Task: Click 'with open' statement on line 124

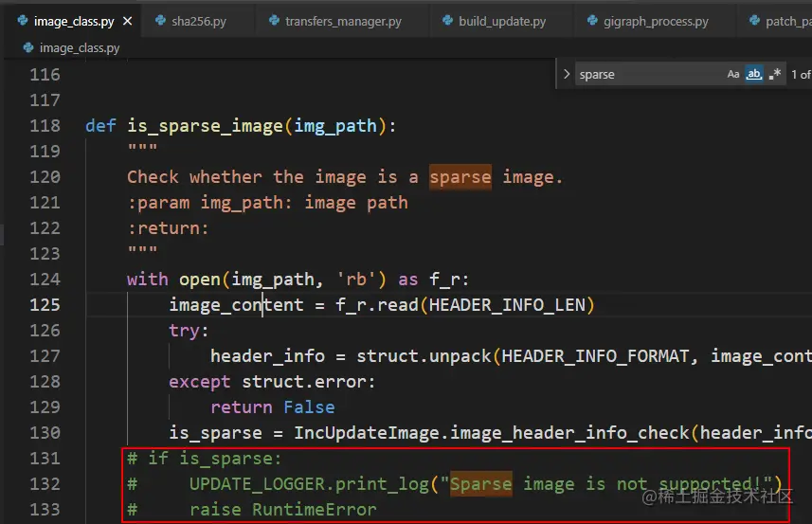Action: [x=298, y=280]
